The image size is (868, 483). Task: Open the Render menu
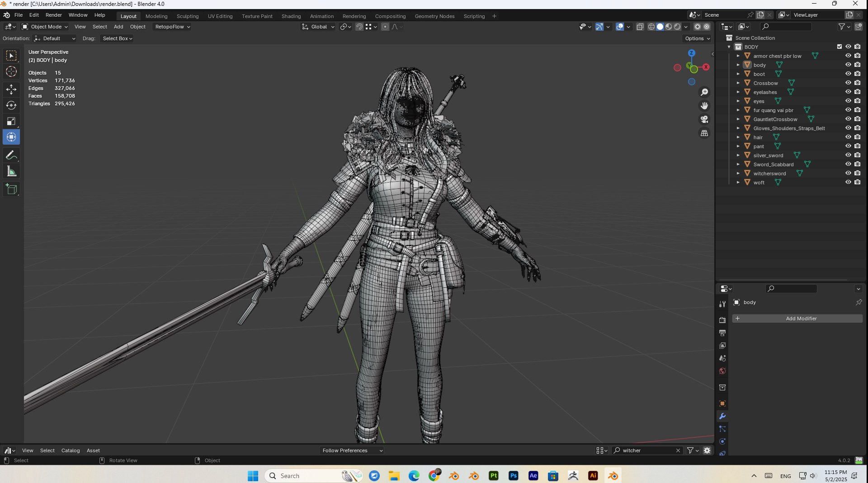pos(53,15)
